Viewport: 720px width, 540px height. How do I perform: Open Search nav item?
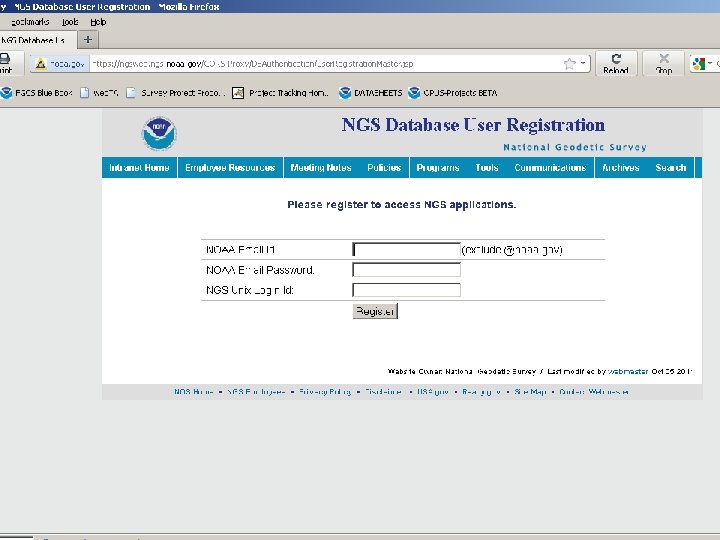pyautogui.click(x=671, y=168)
